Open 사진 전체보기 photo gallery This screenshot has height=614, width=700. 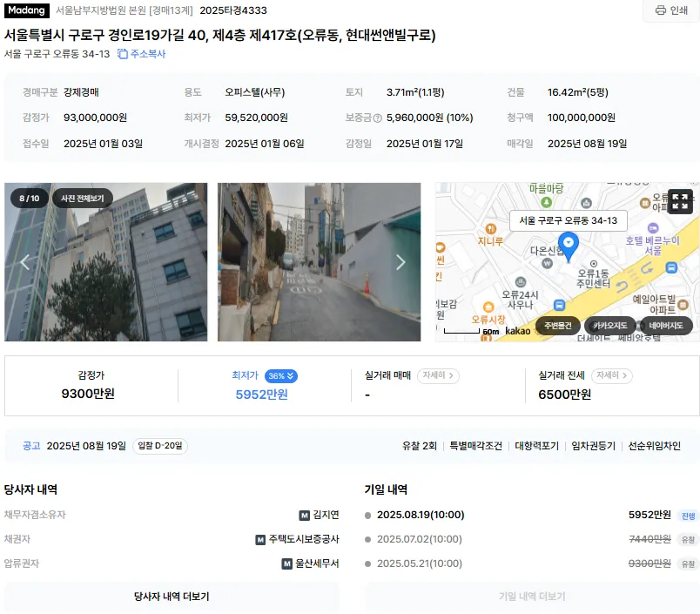(82, 199)
